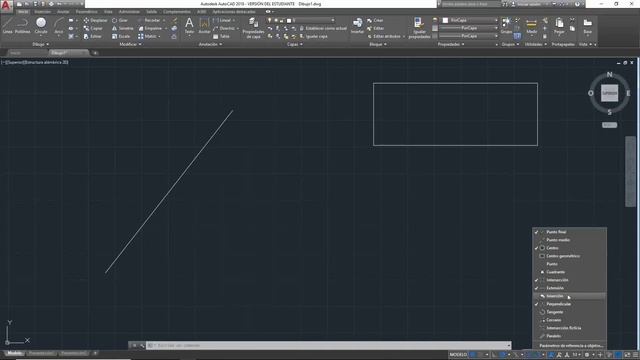Open Propiedades de capa
This screenshot has height=360, width=640.
[253, 27]
